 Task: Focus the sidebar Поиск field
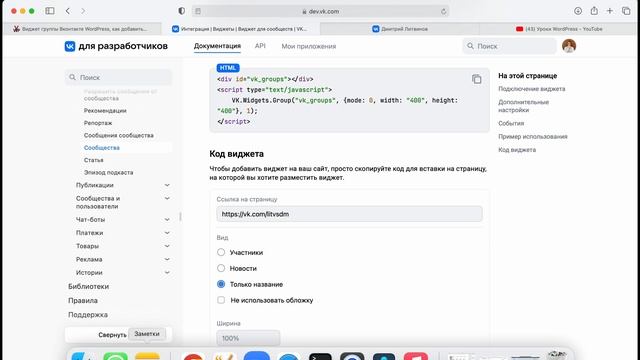pos(118,77)
